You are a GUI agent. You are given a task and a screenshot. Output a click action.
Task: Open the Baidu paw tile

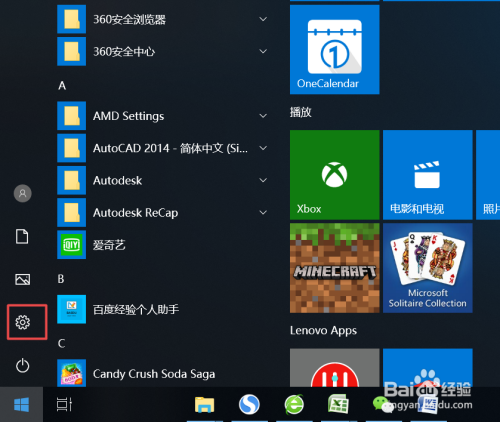tap(428, 368)
